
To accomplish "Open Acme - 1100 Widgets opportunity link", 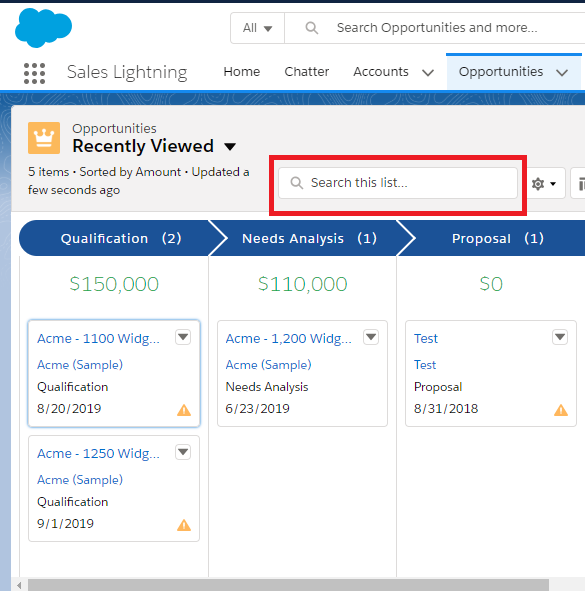I will (98, 338).
